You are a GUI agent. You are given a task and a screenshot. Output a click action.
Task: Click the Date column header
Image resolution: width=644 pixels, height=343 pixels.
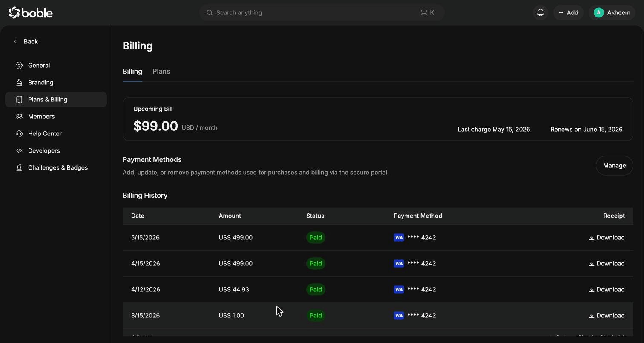138,216
